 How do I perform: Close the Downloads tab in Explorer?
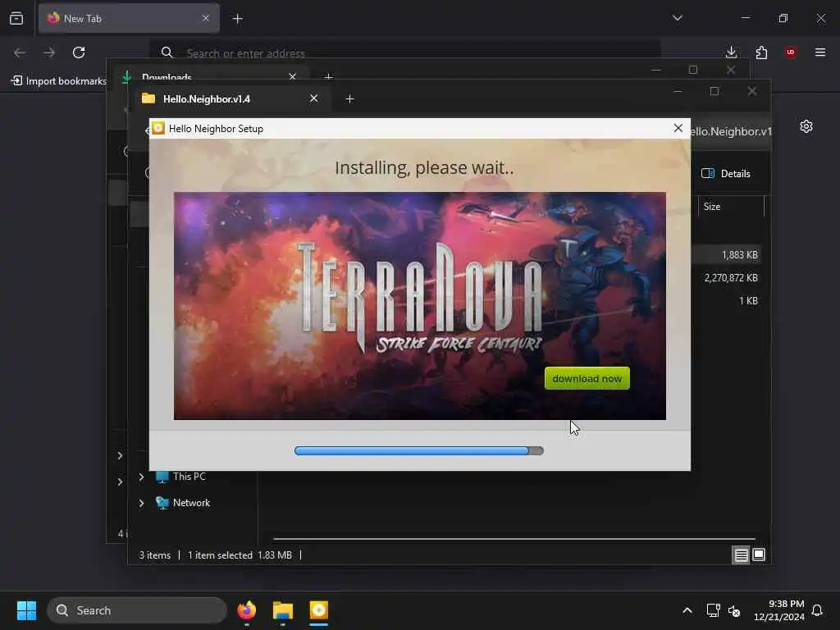pyautogui.click(x=292, y=76)
